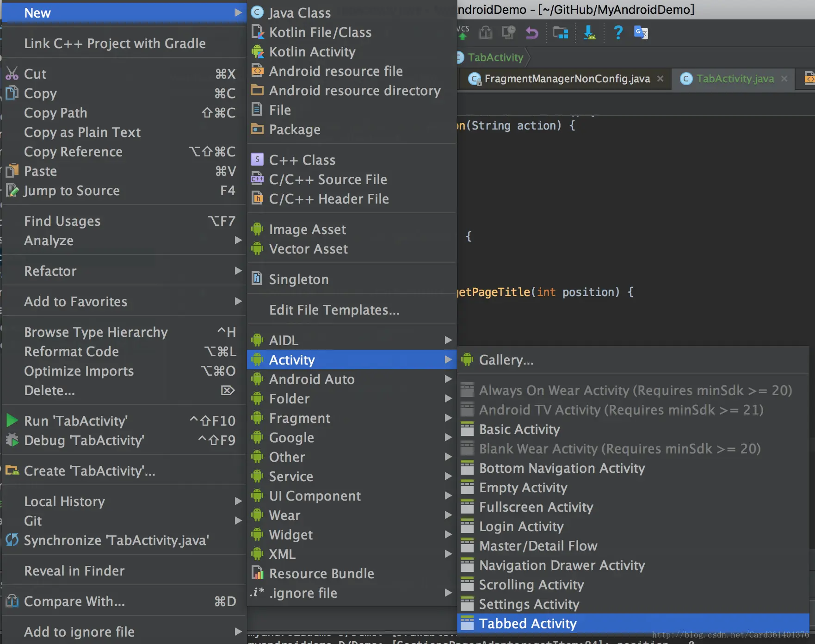815x644 pixels.
Task: Click the Synchronize refresh icon
Action: [x=12, y=540]
